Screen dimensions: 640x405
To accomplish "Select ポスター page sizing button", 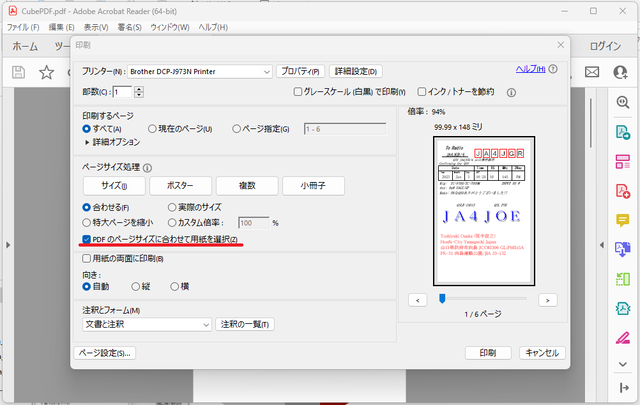I will click(x=180, y=186).
